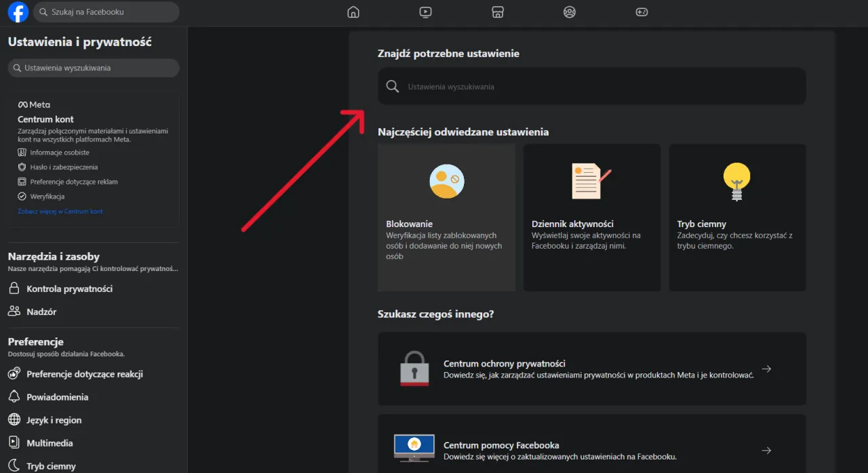Viewport: 868px width, 473px height.
Task: Click the monitor icon by Centrum pomocy Facebooka
Action: tap(414, 449)
